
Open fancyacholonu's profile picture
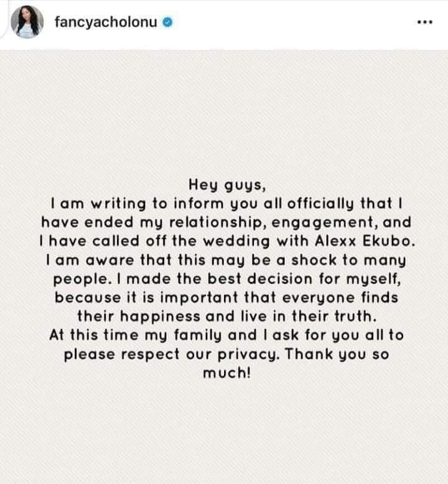[27, 22]
